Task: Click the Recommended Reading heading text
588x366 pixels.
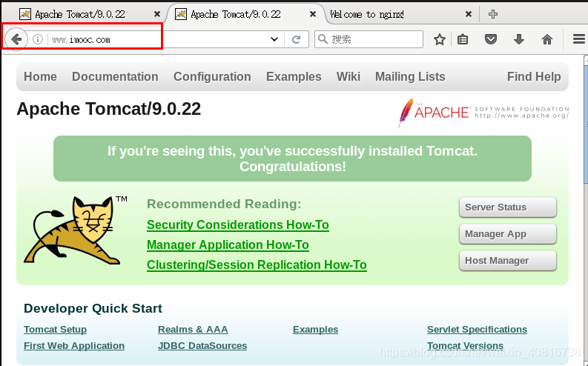Action: pos(224,204)
